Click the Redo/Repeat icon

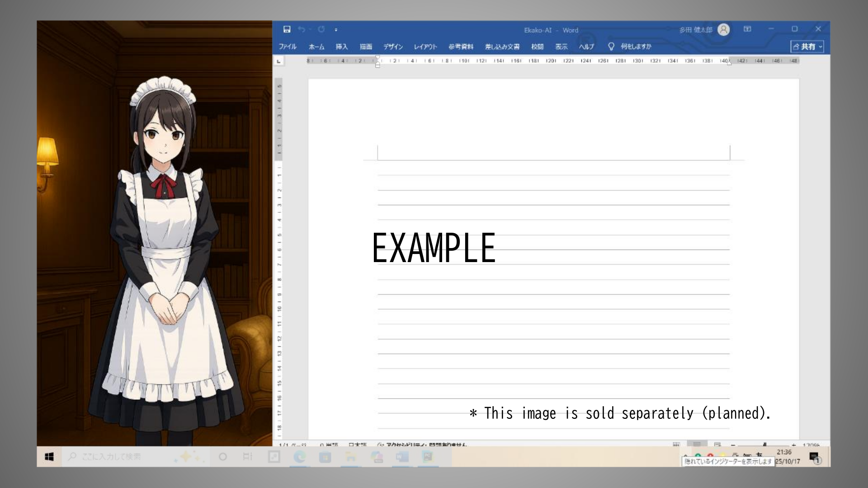tap(321, 29)
